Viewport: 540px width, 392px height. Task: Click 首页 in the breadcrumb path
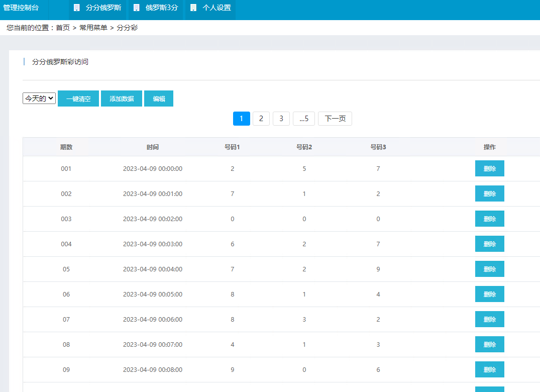[63, 28]
